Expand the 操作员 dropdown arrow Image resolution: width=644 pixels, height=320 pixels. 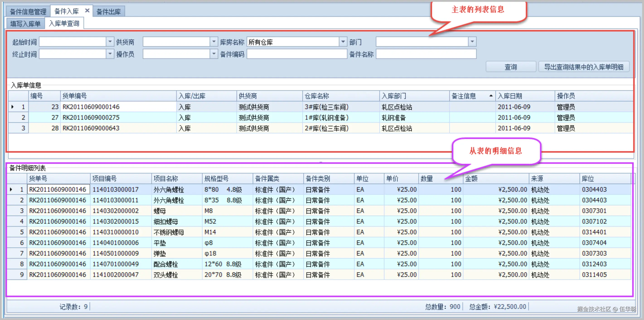(x=213, y=54)
